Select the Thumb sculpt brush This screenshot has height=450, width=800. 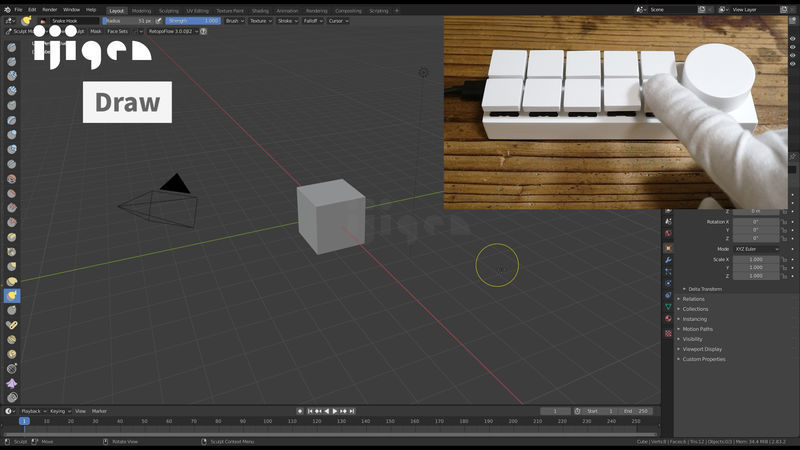(x=12, y=311)
